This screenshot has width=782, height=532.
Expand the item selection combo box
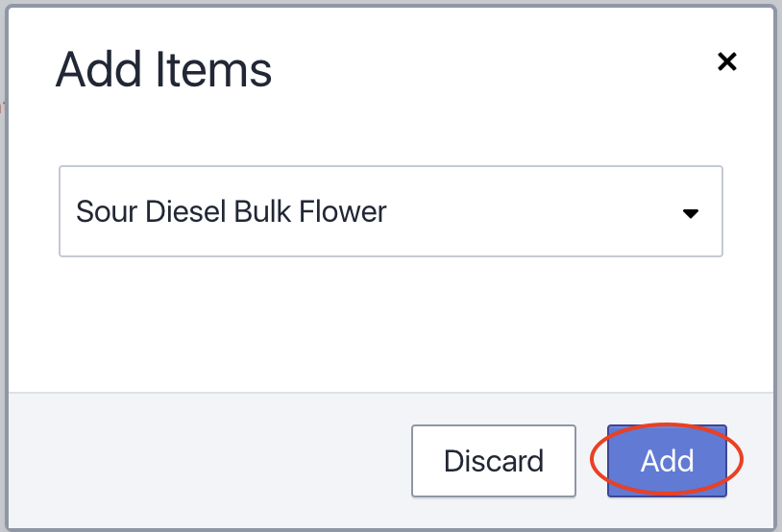[x=390, y=212]
